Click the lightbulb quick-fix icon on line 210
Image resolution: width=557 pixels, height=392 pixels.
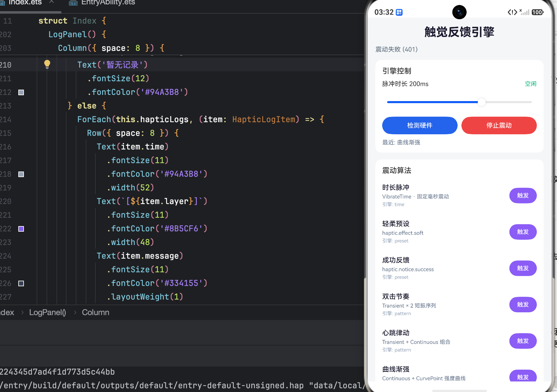tap(47, 64)
